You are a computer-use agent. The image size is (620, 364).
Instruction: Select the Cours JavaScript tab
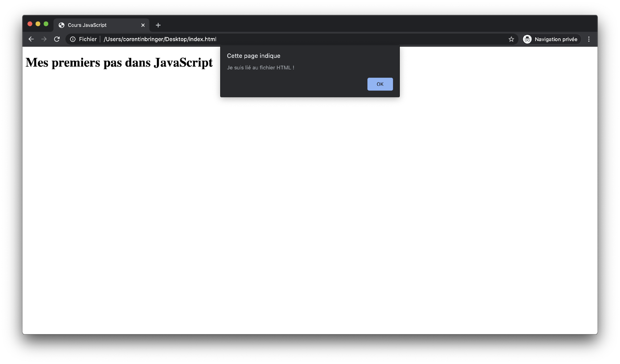point(93,25)
